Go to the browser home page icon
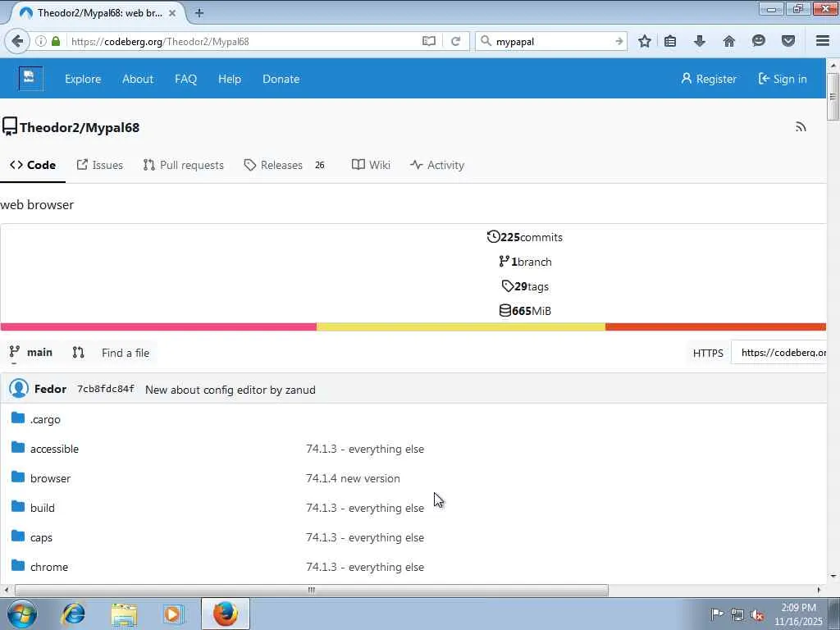 tap(728, 41)
